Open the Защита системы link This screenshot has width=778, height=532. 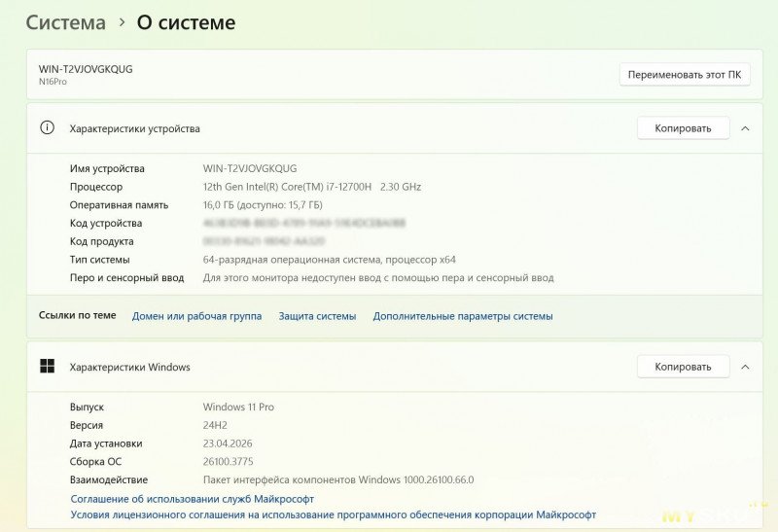(317, 316)
